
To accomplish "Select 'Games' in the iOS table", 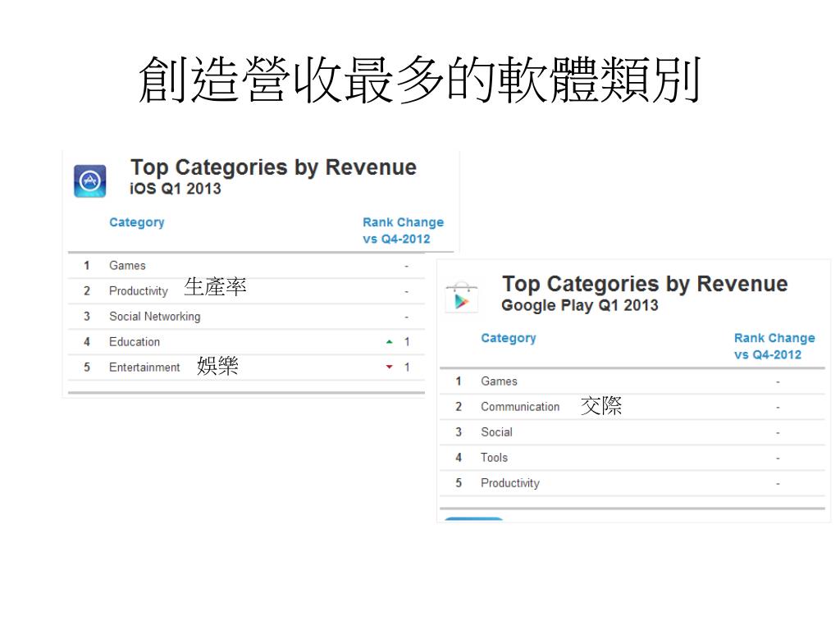I will [x=127, y=266].
